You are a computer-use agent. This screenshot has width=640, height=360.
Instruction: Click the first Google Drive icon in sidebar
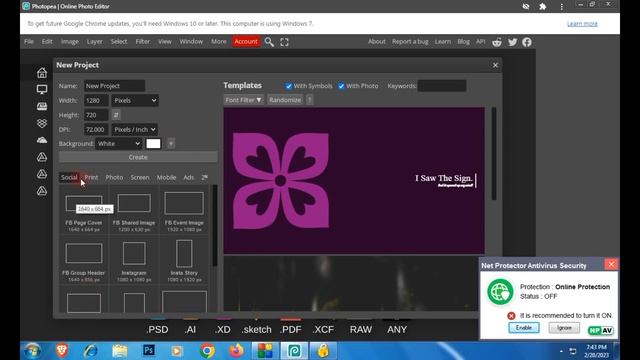click(x=42, y=157)
